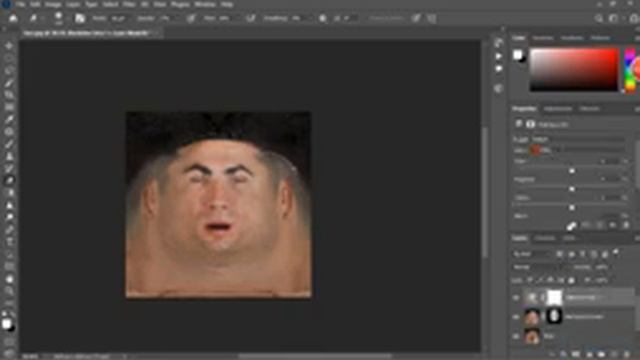640x360 pixels.
Task: Click the Delete layer trash icon
Action: click(x=627, y=354)
